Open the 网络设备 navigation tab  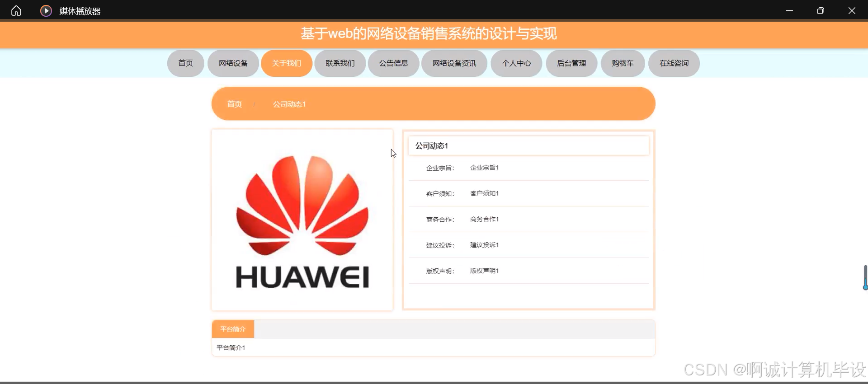[x=233, y=63]
